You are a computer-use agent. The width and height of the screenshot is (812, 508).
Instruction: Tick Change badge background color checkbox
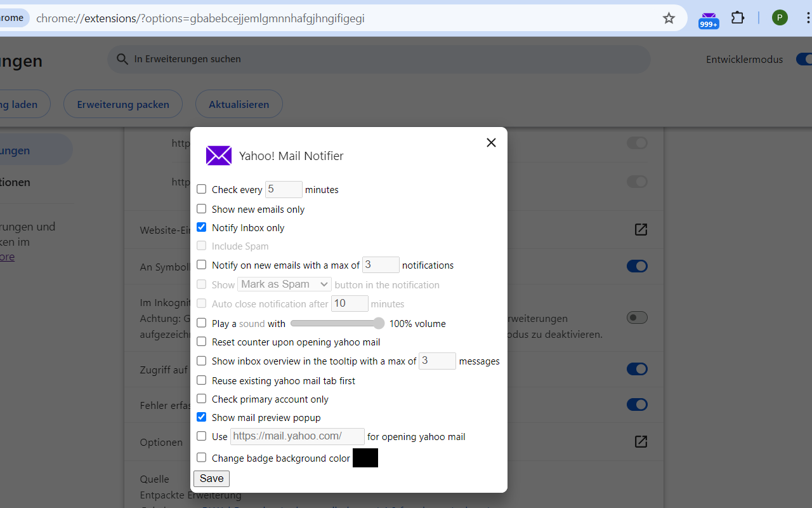[x=201, y=457]
